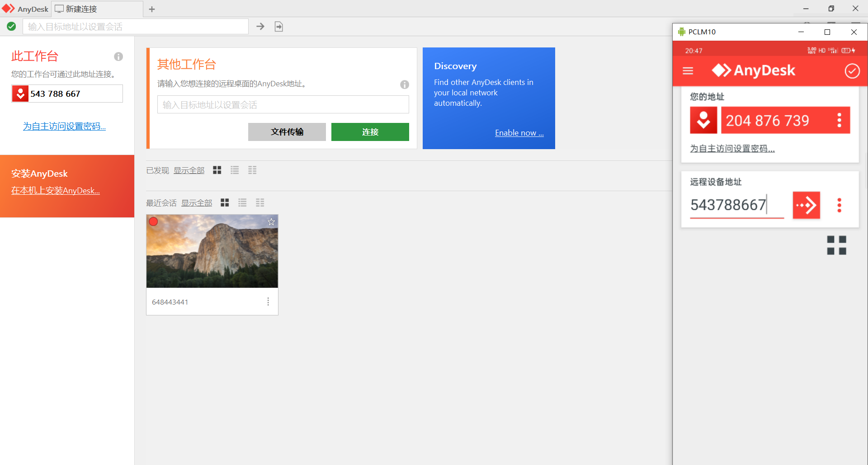
Task: Open options menu for session 648443441
Action: (268, 301)
